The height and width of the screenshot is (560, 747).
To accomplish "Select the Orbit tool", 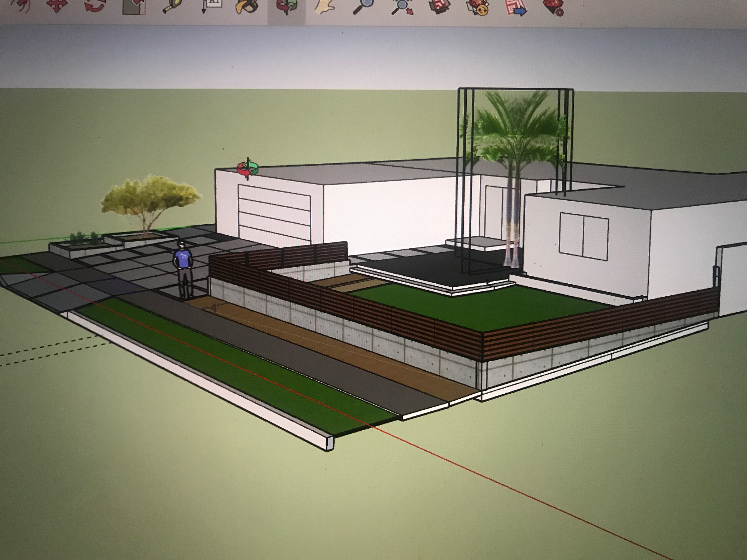I will click(x=286, y=8).
